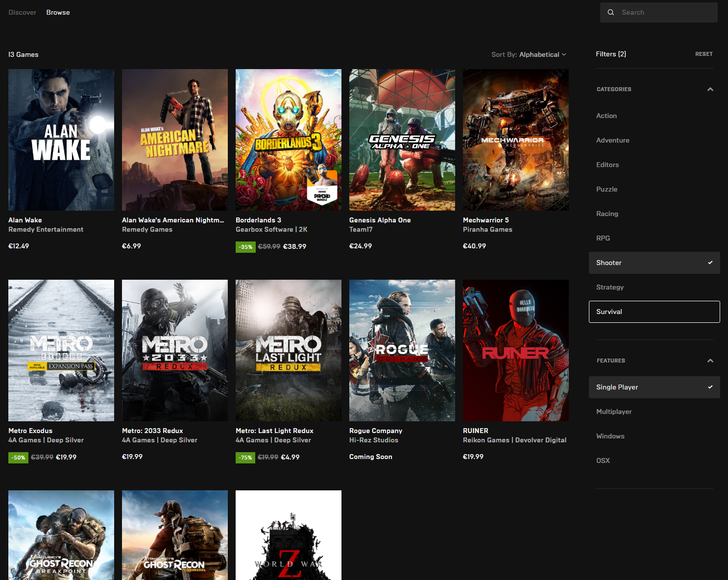Open the Ghost Recon Wildlands cover
Viewport: 728px width, 580px height.
coord(175,535)
